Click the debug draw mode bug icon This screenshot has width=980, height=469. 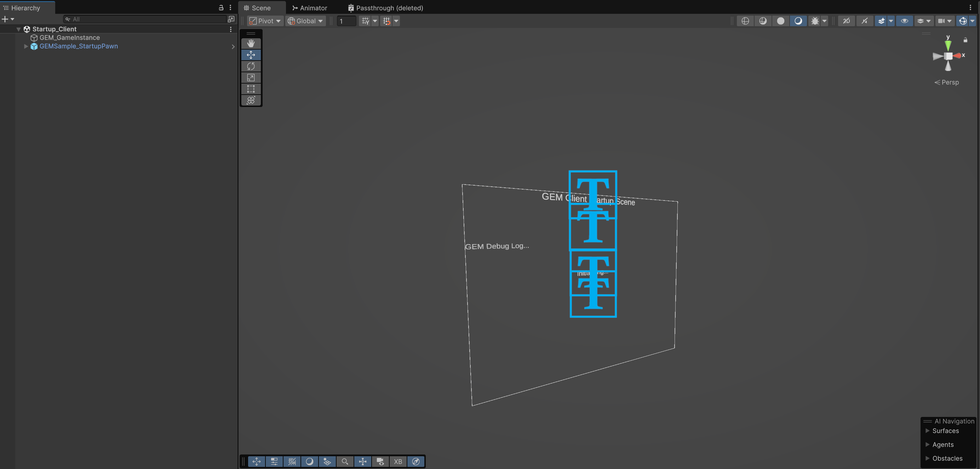tap(814, 21)
